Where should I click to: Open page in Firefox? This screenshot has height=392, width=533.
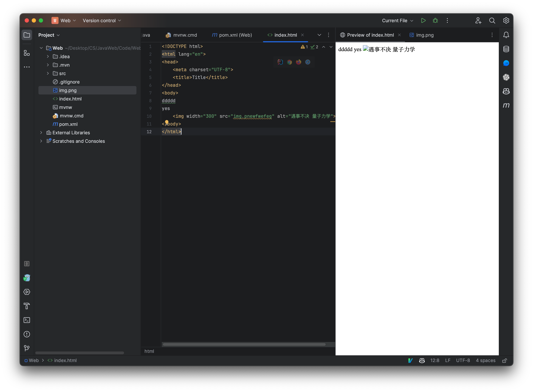[x=299, y=62]
